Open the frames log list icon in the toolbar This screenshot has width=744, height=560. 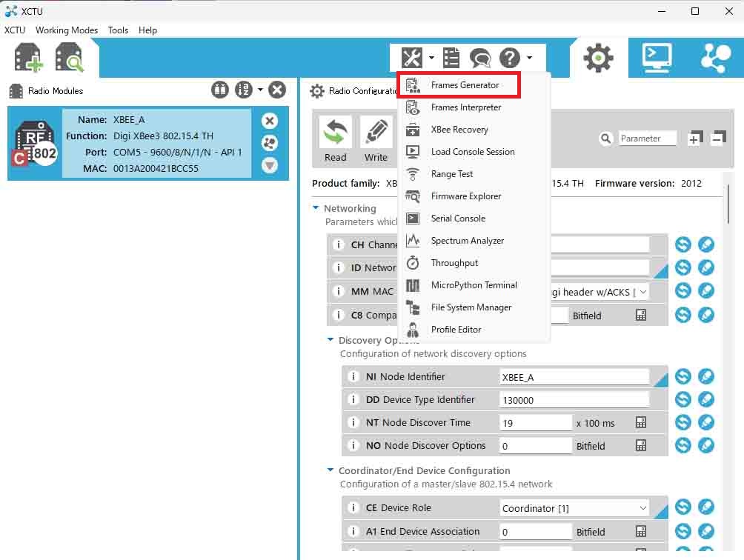coord(451,58)
